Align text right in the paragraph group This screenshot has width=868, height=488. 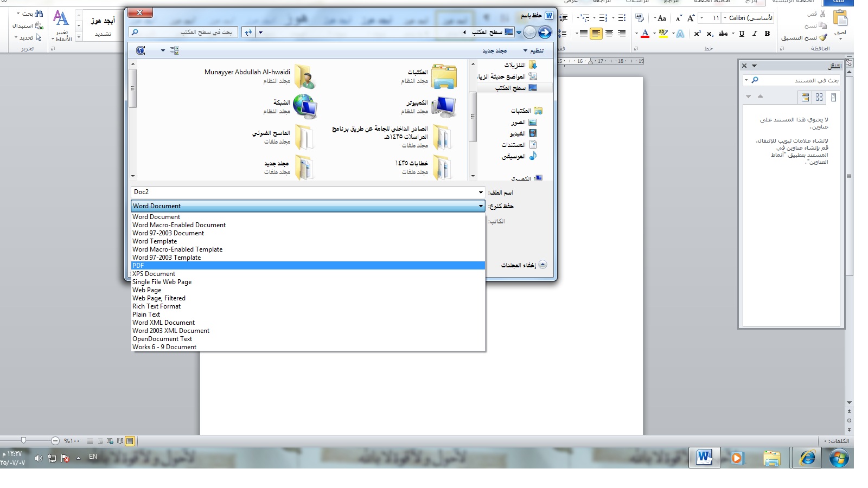[622, 34]
